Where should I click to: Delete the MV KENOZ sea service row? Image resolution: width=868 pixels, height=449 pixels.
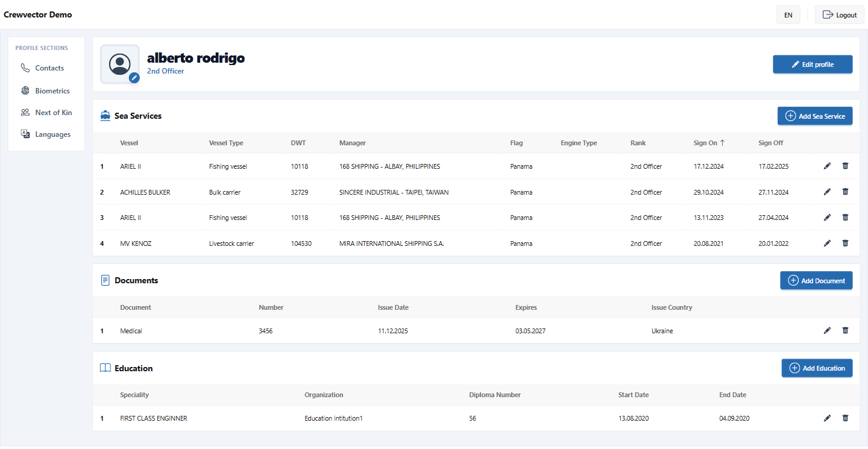[x=845, y=243]
